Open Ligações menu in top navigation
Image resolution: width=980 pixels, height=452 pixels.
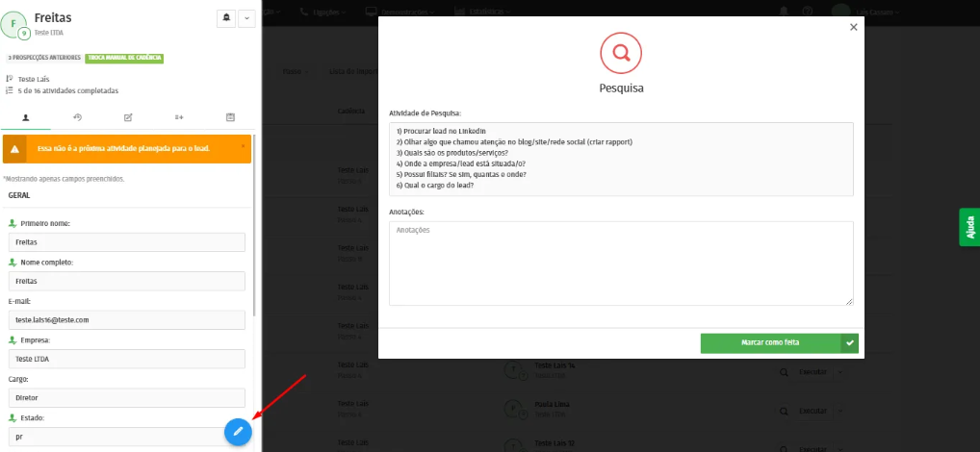tap(322, 12)
